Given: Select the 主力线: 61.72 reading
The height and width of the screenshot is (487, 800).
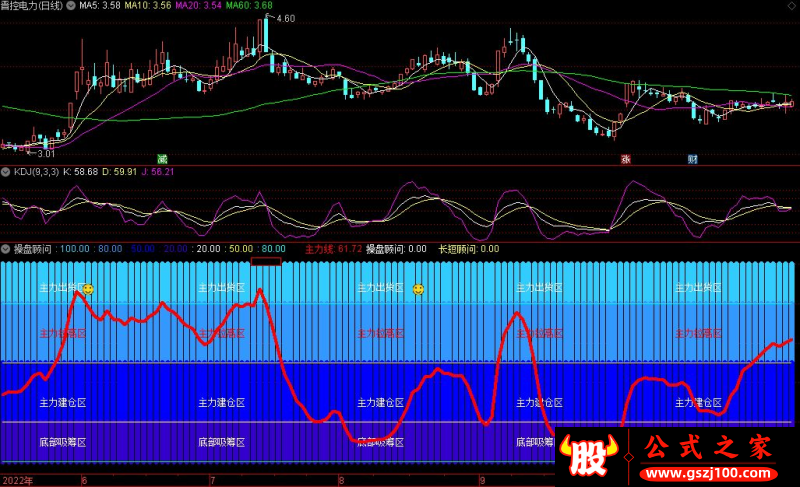Looking at the screenshot, I should coord(334,249).
